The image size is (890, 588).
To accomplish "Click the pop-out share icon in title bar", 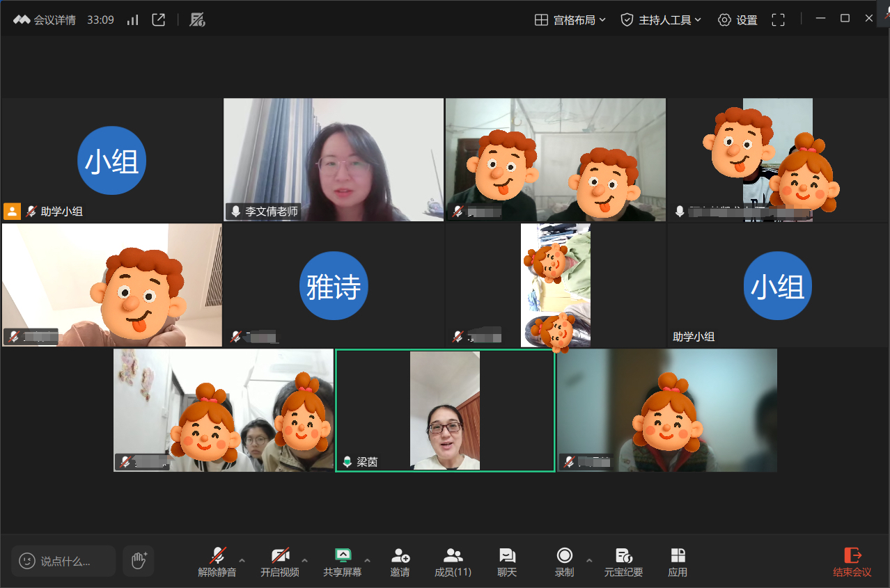I will click(x=159, y=20).
